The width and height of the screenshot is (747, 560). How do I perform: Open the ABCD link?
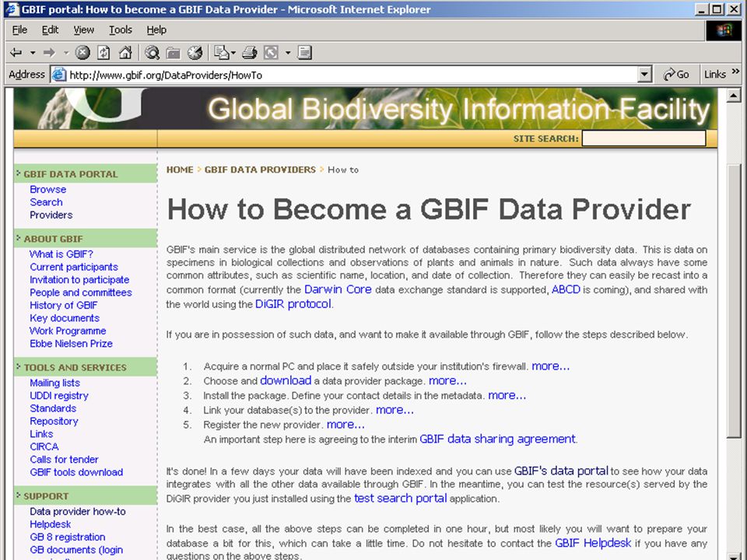566,289
